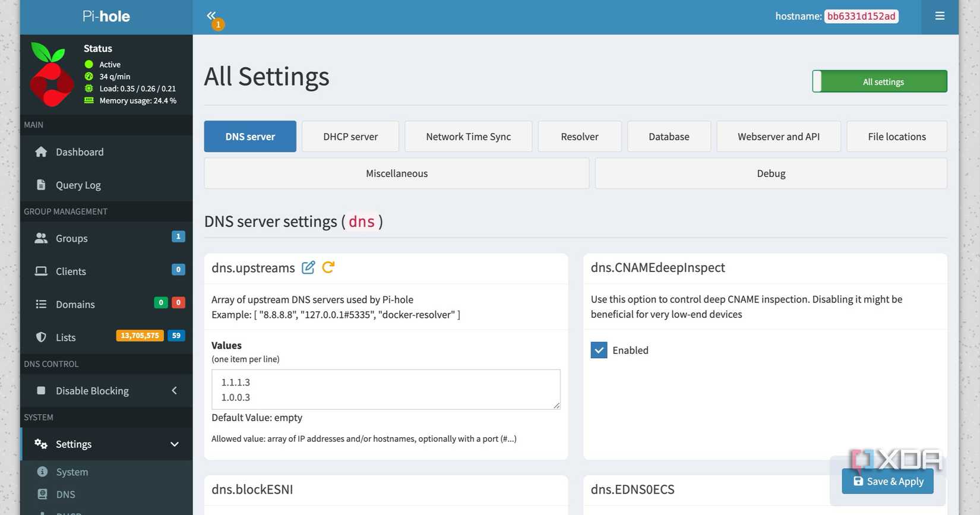Click the Disable Blocking stop icon
This screenshot has height=515, width=980.
tap(41, 391)
